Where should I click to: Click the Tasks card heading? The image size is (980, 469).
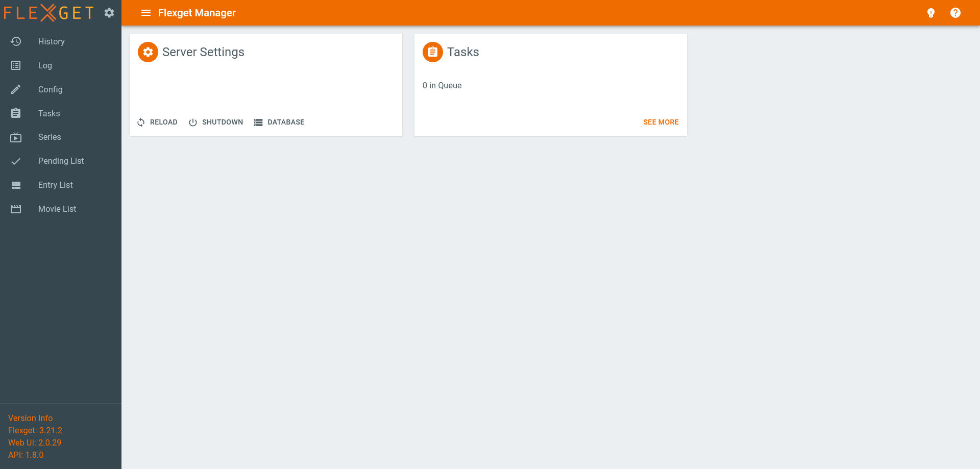tap(463, 52)
